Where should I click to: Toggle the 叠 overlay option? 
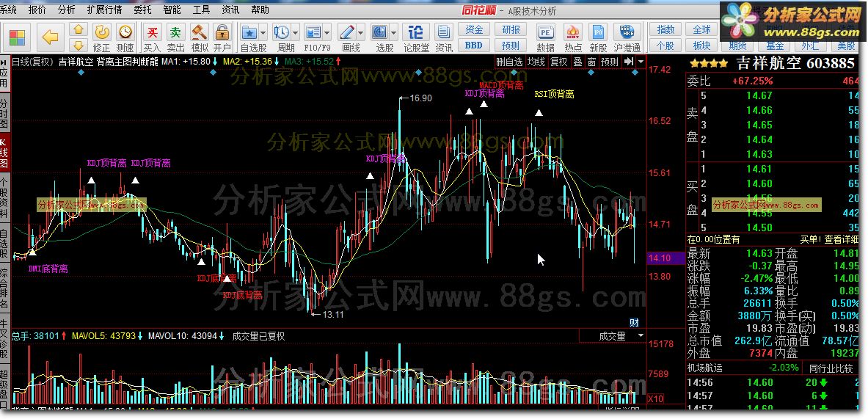pyautogui.click(x=577, y=62)
